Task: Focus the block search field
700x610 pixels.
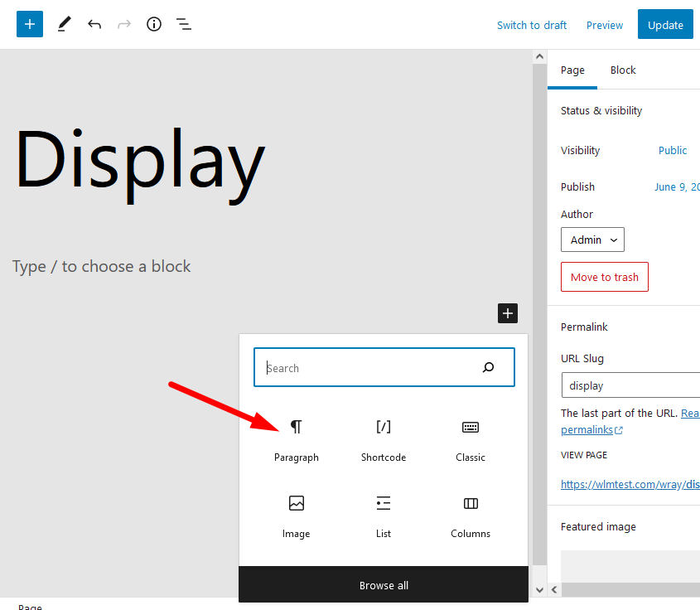Action: tap(384, 367)
